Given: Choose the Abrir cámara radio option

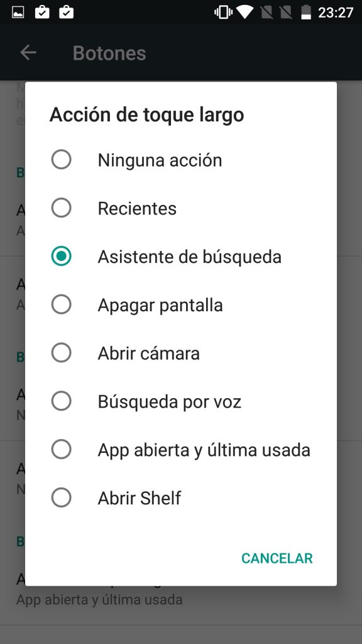Looking at the screenshot, I should pos(61,353).
